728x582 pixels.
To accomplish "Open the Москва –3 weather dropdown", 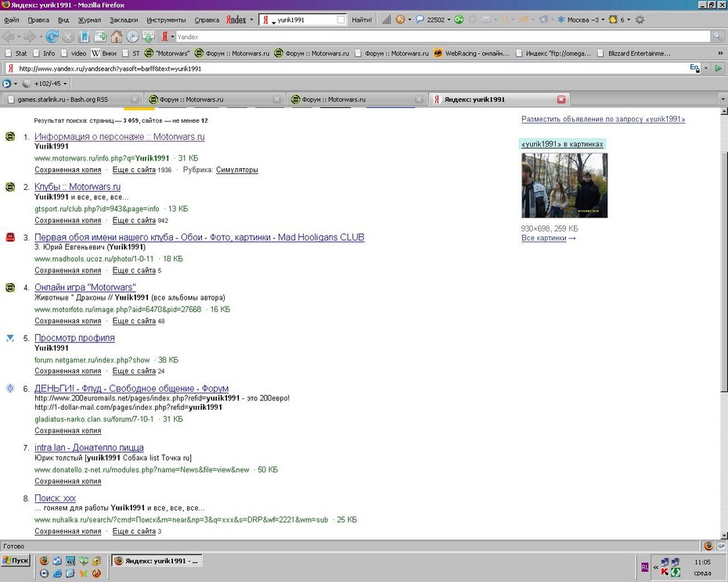I will 603,20.
